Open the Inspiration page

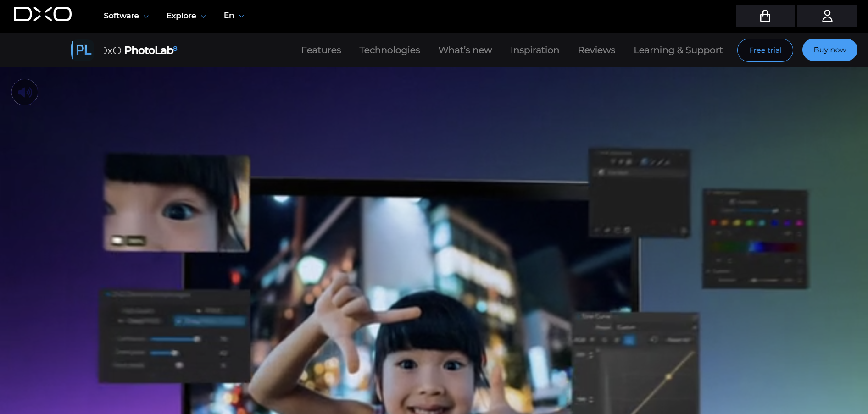coord(534,50)
